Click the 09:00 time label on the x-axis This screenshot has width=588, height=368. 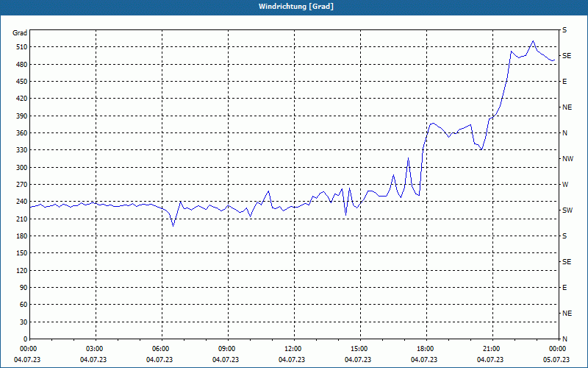(228, 349)
